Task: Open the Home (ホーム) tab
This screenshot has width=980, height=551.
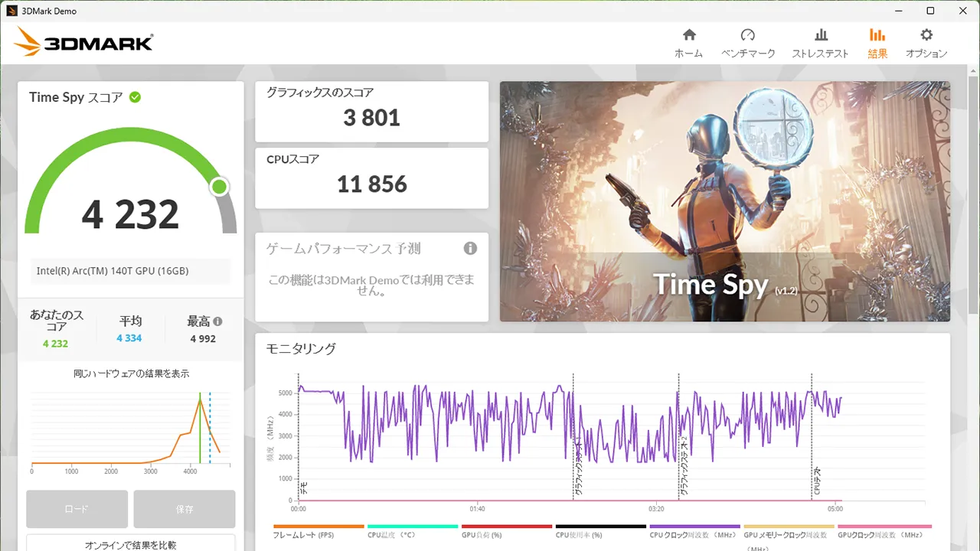Action: (688, 43)
